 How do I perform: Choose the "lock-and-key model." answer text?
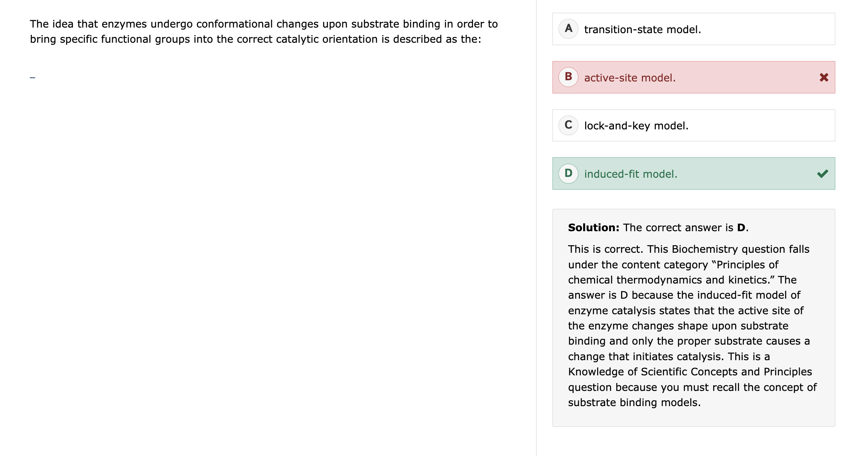click(636, 126)
